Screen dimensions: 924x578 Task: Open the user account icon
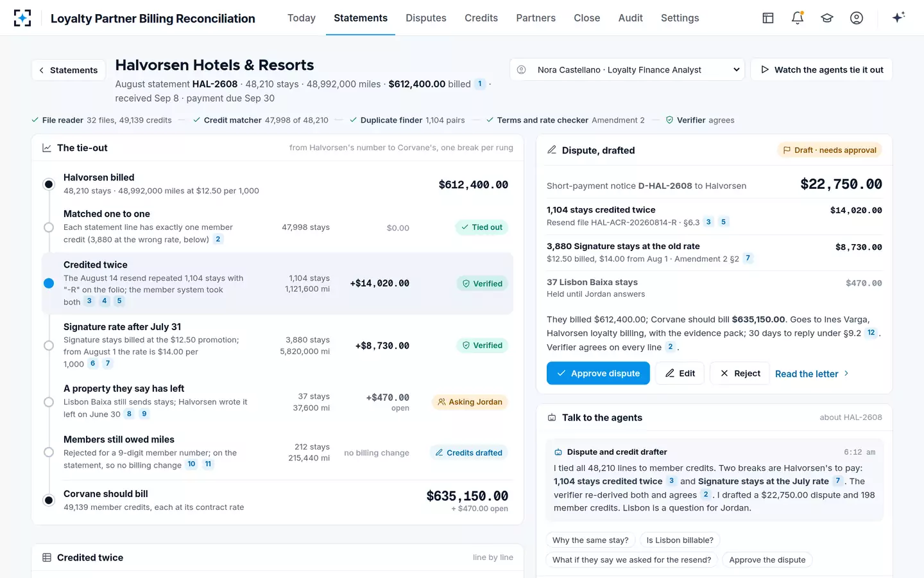coord(857,18)
